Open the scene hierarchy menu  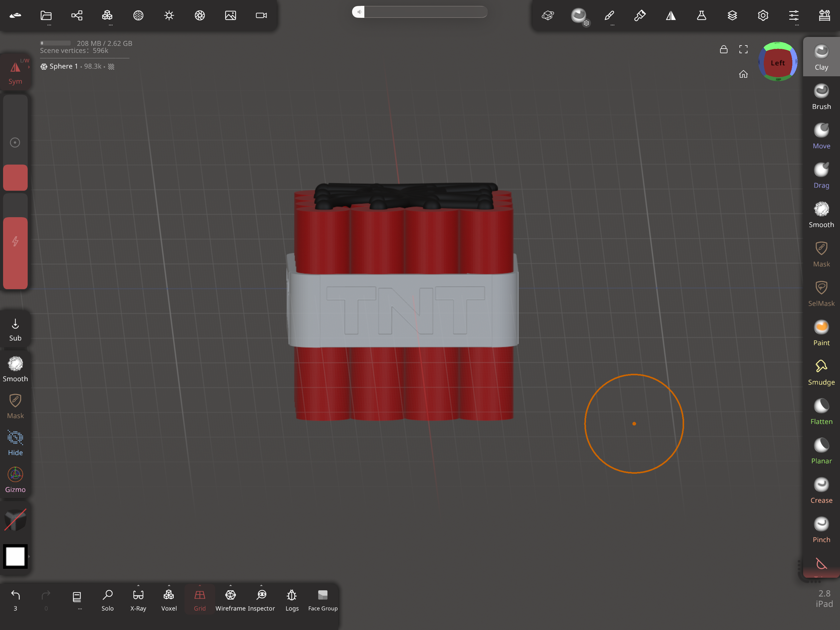tap(77, 16)
